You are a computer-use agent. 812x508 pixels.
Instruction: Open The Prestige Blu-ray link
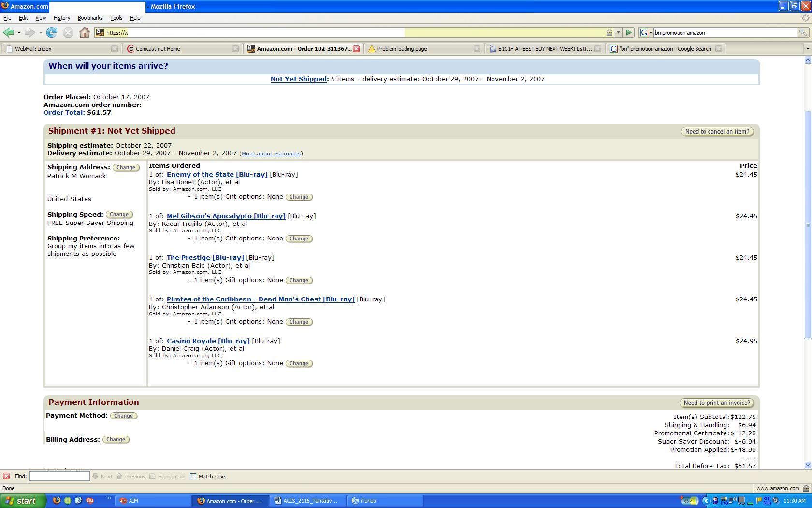(x=205, y=257)
